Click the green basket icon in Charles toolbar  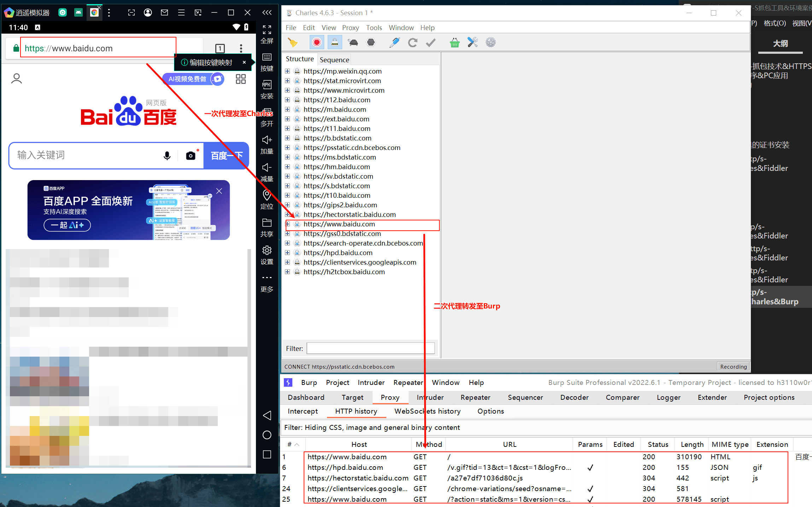pyautogui.click(x=455, y=43)
